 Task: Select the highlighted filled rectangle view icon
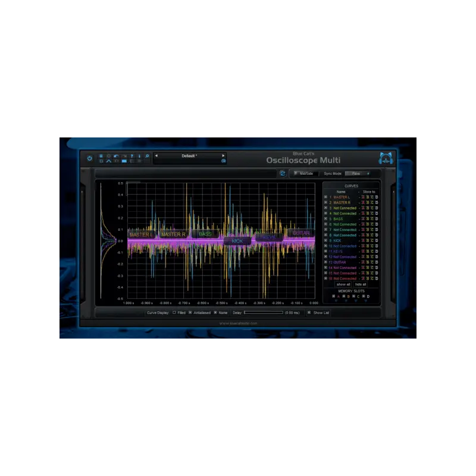[124, 161]
